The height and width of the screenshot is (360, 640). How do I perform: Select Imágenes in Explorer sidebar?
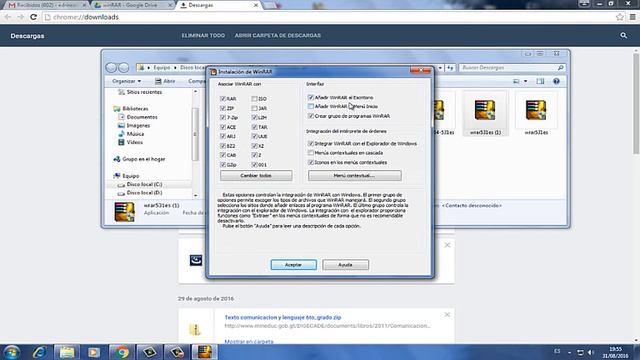[138, 126]
